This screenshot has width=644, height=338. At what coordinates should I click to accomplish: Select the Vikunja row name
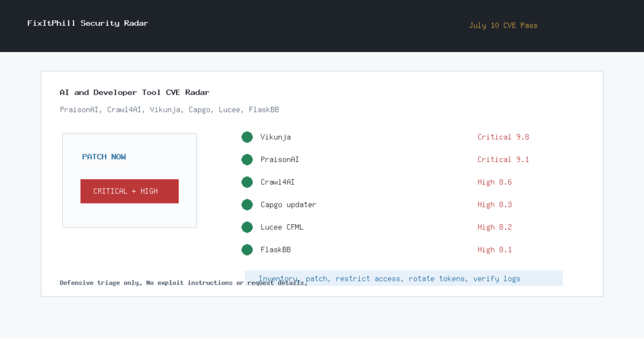275,137
